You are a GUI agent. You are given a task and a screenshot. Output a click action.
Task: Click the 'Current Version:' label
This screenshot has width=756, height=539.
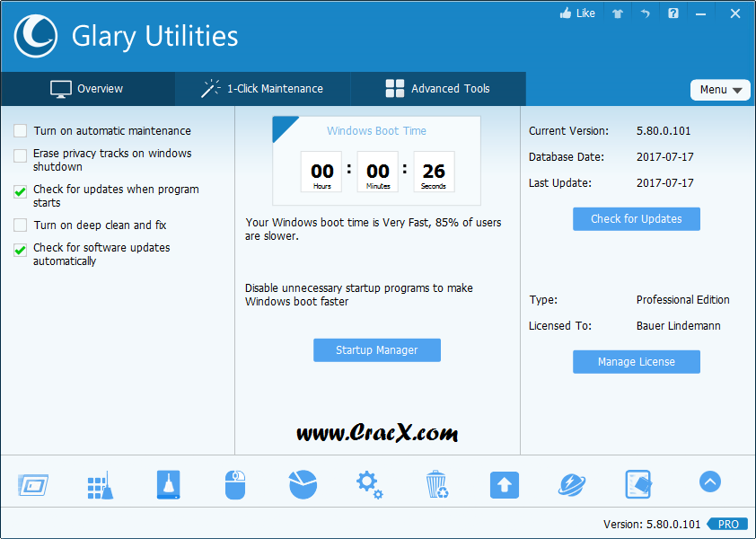569,131
